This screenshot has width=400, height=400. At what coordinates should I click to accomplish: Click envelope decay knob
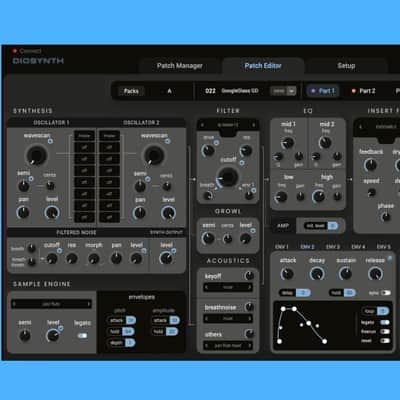[317, 274]
